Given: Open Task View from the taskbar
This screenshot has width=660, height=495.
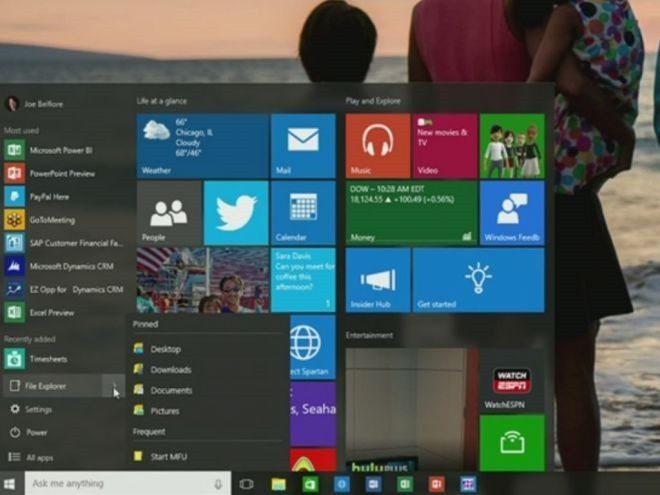Looking at the screenshot, I should tap(246, 484).
